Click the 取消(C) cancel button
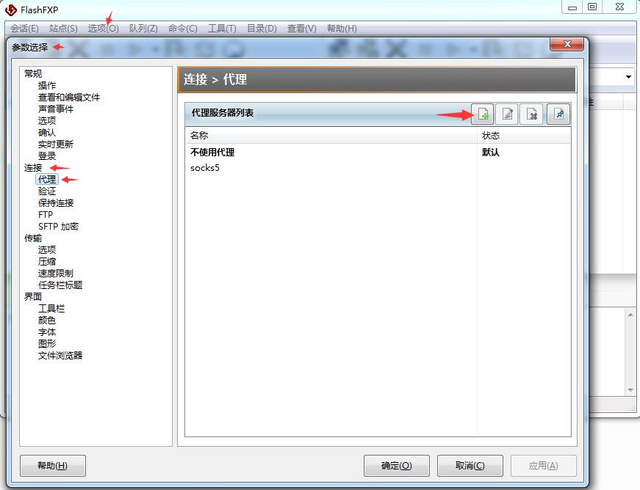The height and width of the screenshot is (490, 640). [470, 466]
